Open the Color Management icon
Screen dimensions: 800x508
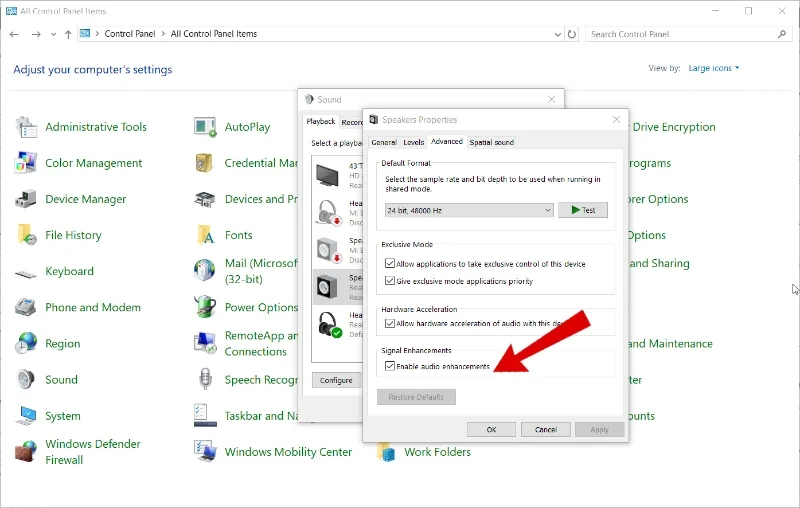[26, 163]
